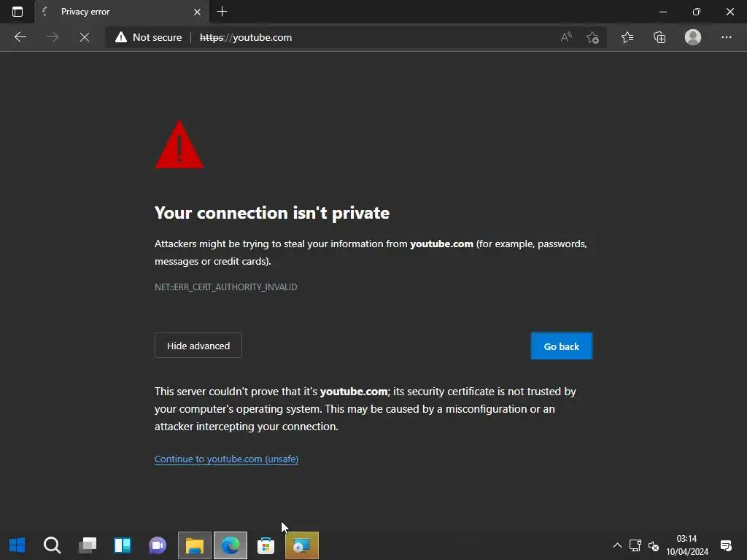Open the notification center icon
The width and height of the screenshot is (747, 560).
726,545
